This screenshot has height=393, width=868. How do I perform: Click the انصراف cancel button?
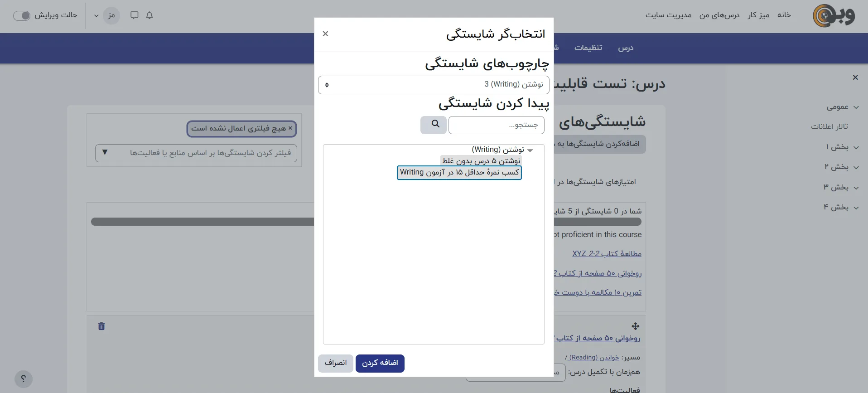coord(335,363)
